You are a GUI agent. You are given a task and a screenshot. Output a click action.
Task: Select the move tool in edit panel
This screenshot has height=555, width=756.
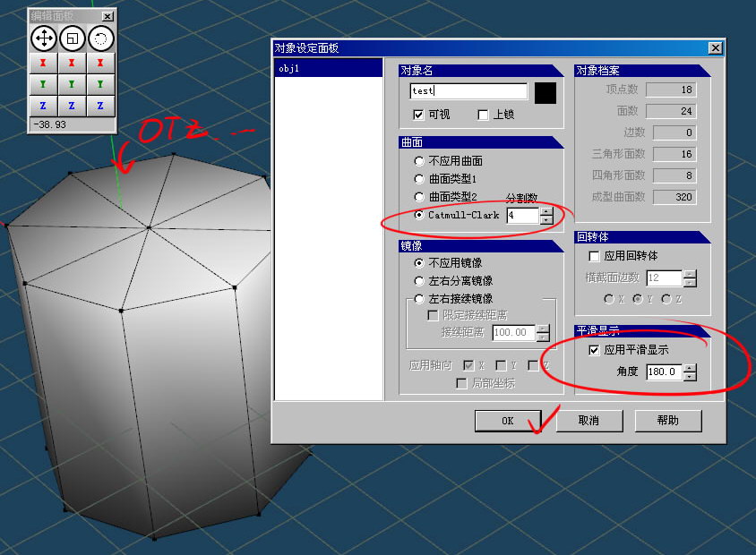[x=44, y=38]
